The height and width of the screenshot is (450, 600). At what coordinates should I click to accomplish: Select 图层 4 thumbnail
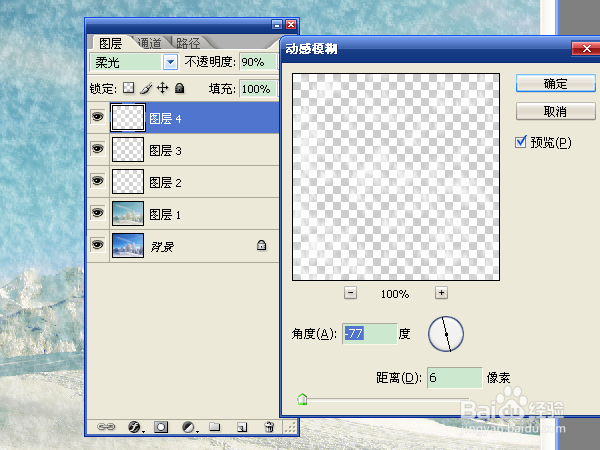128,117
